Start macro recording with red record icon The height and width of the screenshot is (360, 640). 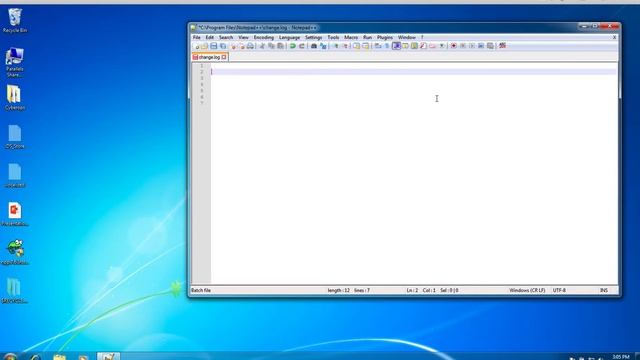pos(453,46)
